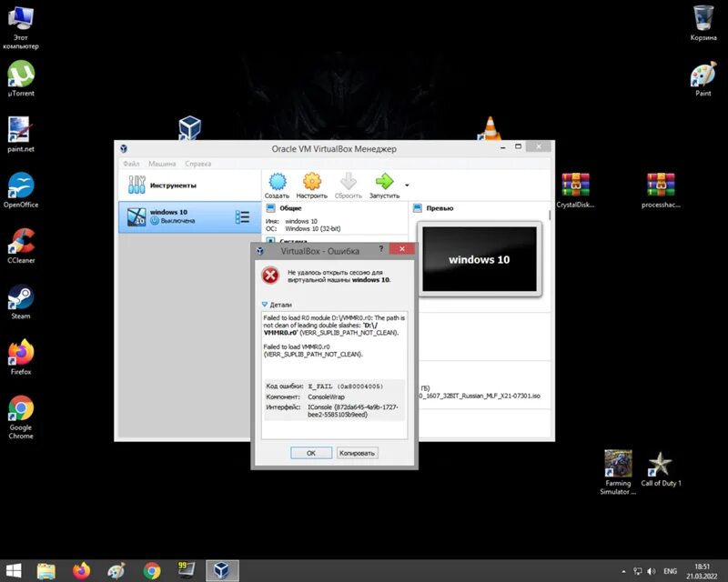This screenshot has height=582, width=728.
Task: Select the OpenOffice desktop icon
Action: click(20, 189)
